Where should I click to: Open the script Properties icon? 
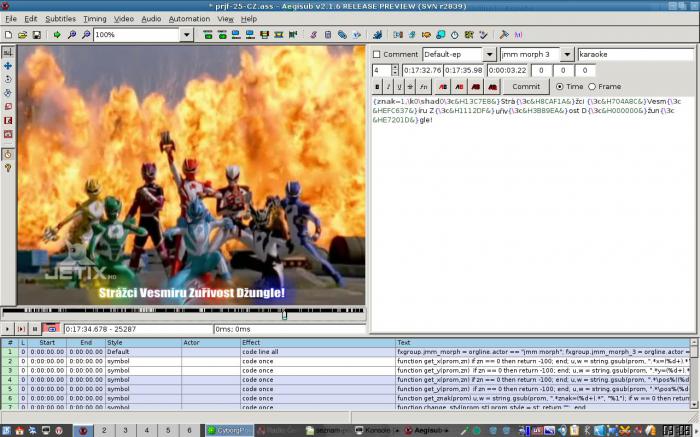click(328, 34)
